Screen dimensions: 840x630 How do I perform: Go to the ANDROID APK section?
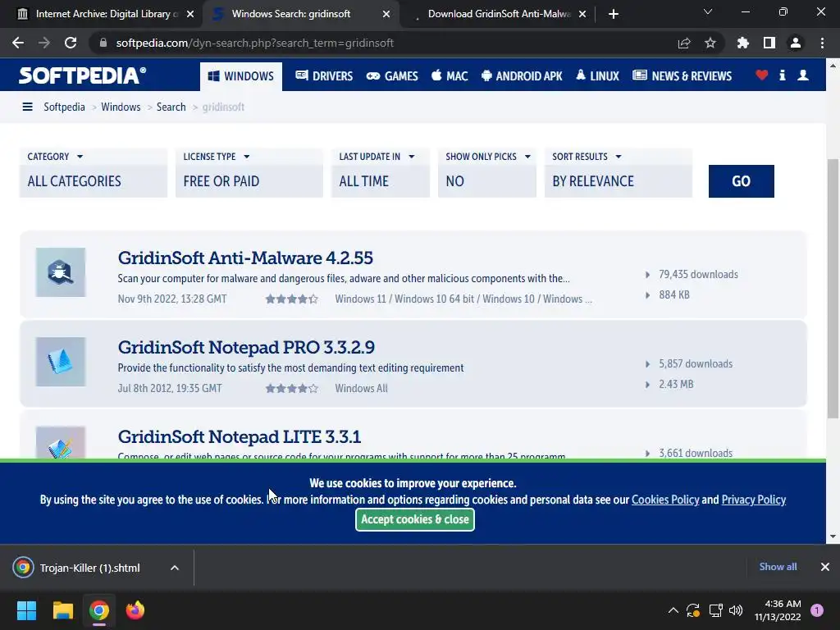[x=522, y=76]
